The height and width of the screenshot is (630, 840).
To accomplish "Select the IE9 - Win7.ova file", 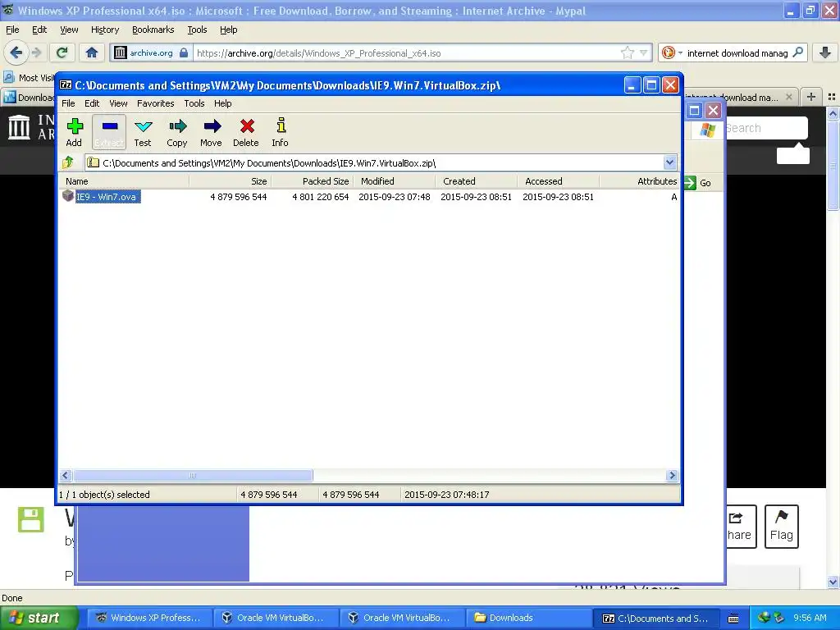I will tap(106, 197).
